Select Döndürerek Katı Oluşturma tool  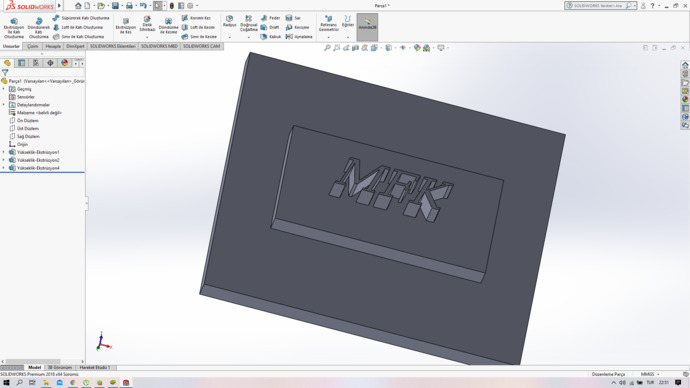39,28
